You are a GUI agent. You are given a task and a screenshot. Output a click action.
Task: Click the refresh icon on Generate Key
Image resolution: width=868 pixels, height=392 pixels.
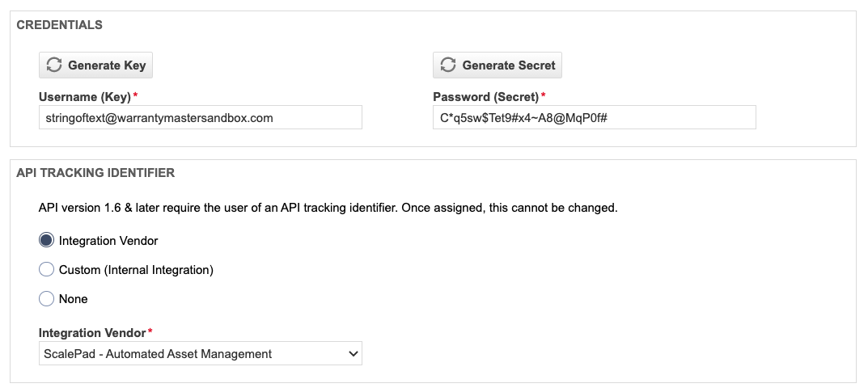pyautogui.click(x=54, y=65)
